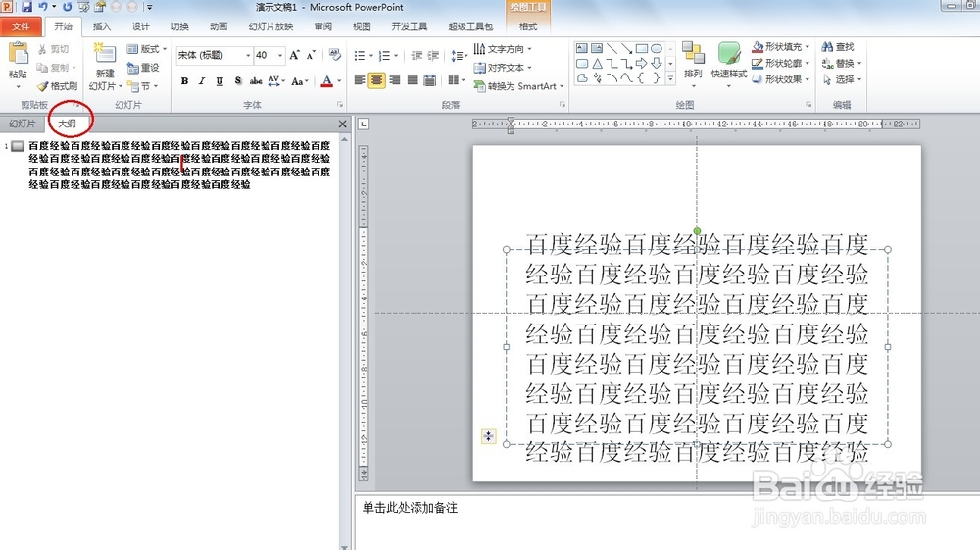Align text right
The image size is (980, 550).
coord(395,80)
